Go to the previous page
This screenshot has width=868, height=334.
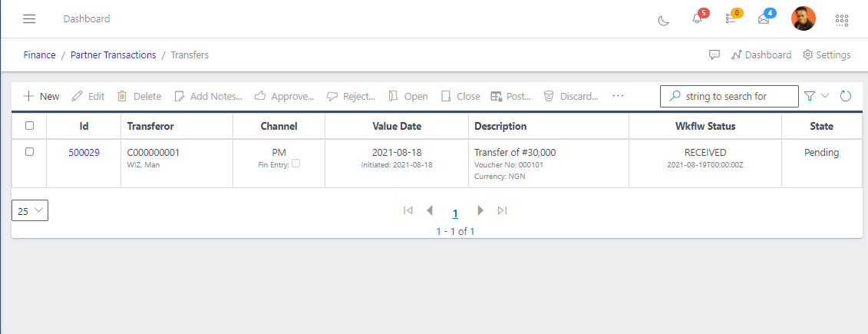pos(430,210)
